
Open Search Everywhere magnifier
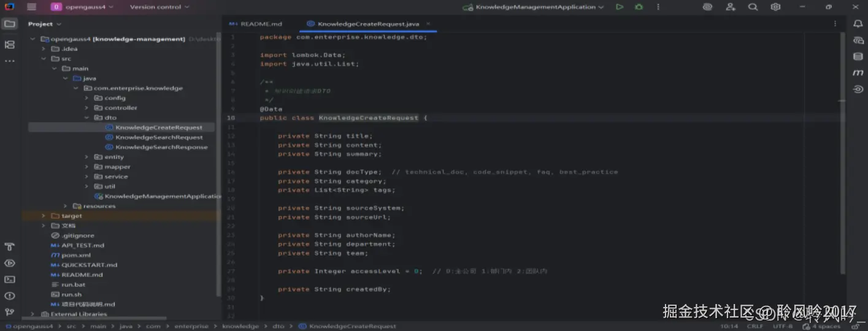click(753, 7)
